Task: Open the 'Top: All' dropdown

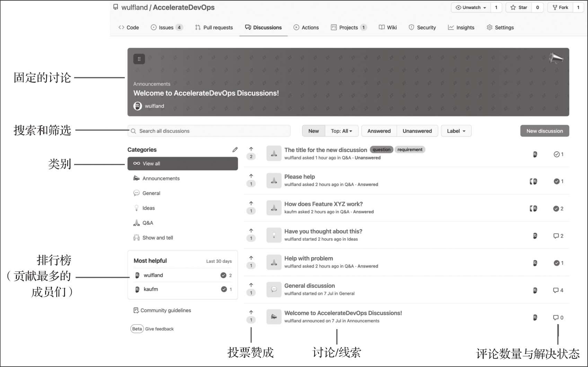Action: (x=341, y=131)
